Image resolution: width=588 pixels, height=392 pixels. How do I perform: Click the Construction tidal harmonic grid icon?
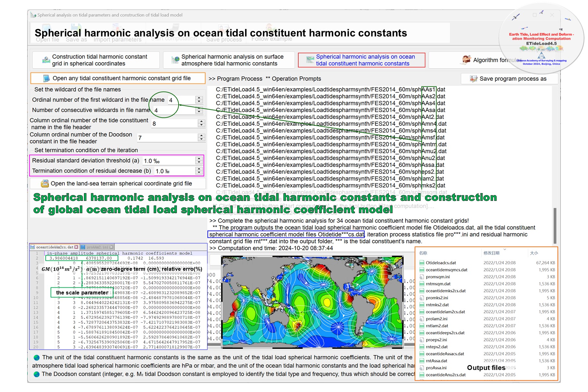[46, 60]
